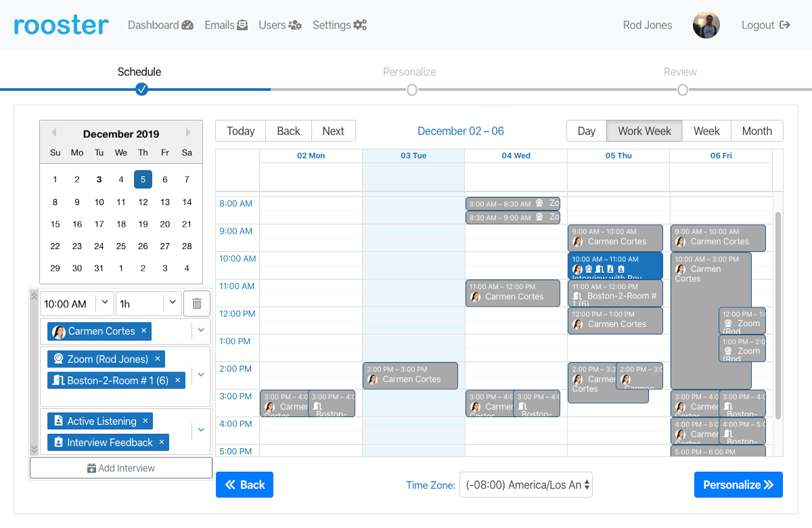Click the Settings gears icon
This screenshot has height=528, width=812.
[x=359, y=24]
